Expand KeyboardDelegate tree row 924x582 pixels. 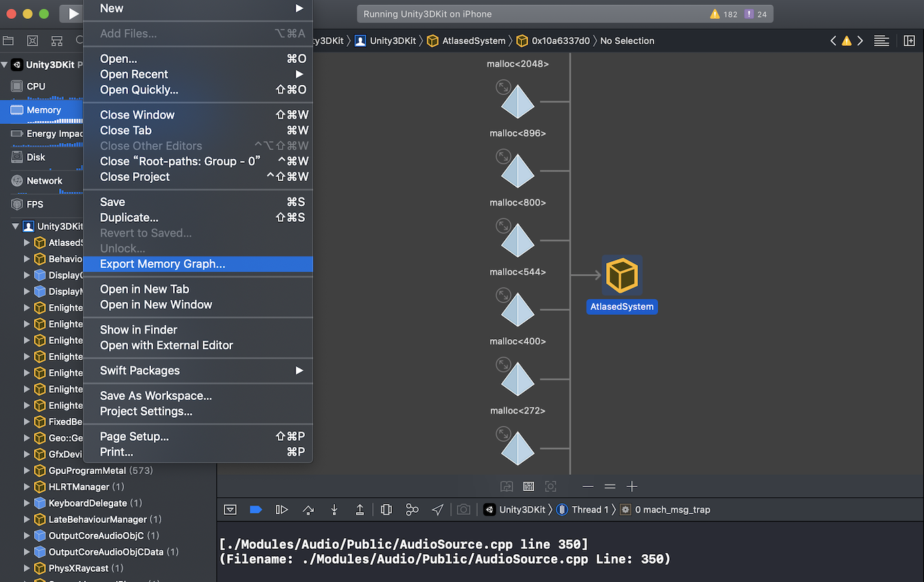coord(27,503)
